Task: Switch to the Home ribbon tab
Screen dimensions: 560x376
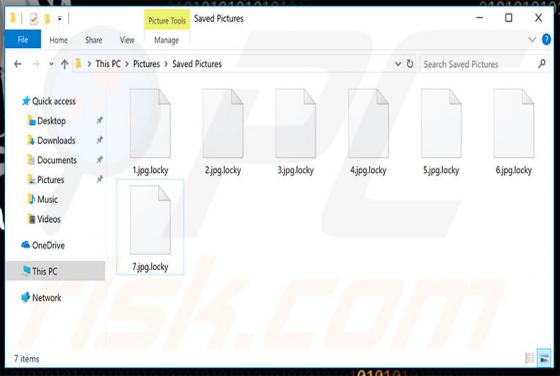Action: point(59,40)
